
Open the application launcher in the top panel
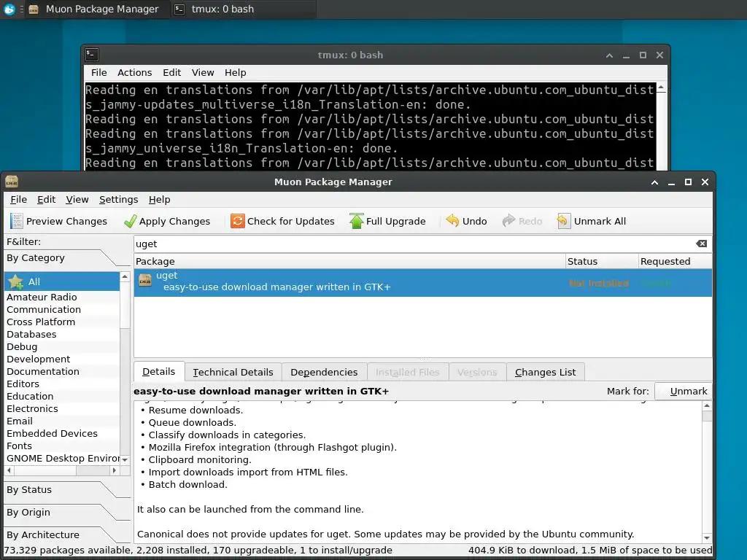9,9
